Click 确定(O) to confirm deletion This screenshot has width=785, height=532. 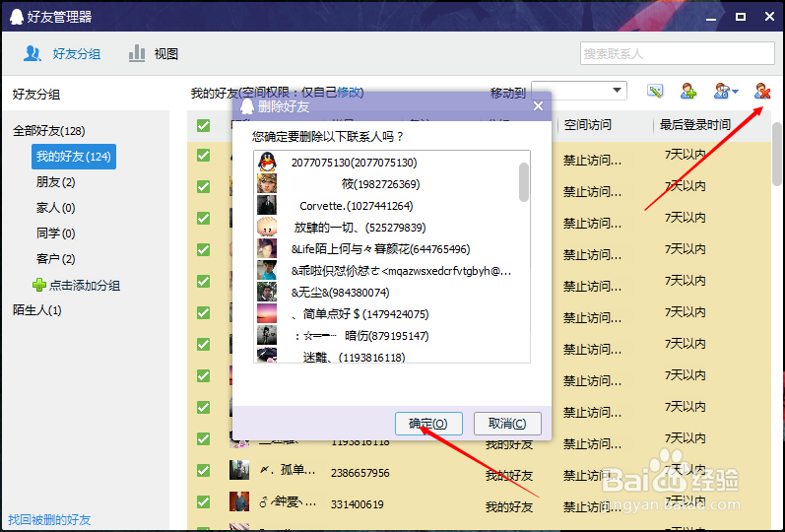pyautogui.click(x=428, y=424)
